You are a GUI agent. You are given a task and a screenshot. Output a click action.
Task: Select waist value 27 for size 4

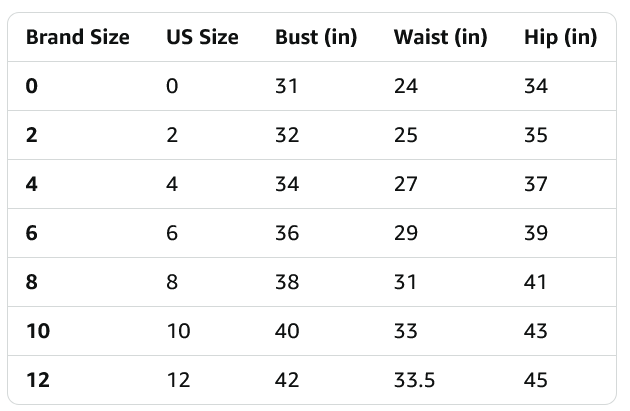click(x=406, y=184)
